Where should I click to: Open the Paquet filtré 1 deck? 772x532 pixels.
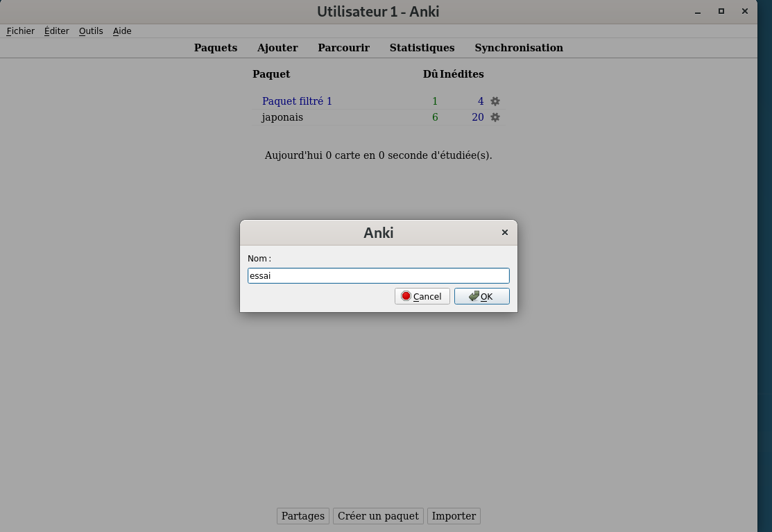click(297, 101)
